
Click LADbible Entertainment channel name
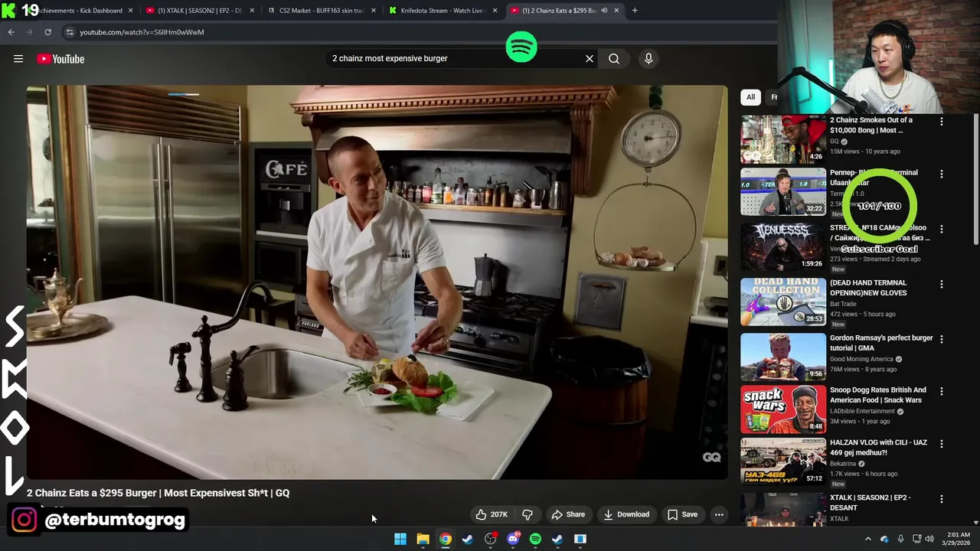click(862, 411)
